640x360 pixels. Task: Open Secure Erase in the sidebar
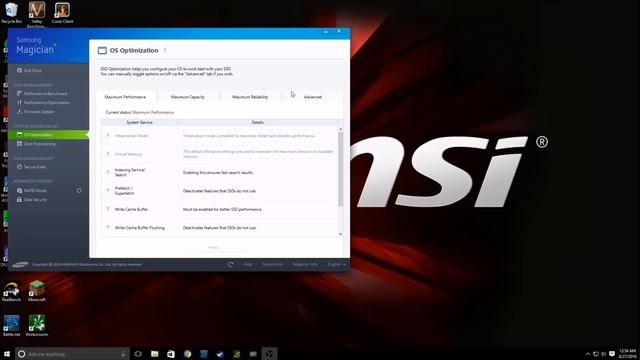click(x=31, y=167)
